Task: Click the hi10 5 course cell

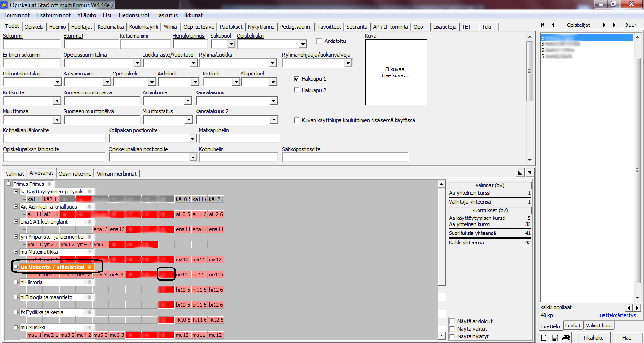Action: tap(183, 290)
